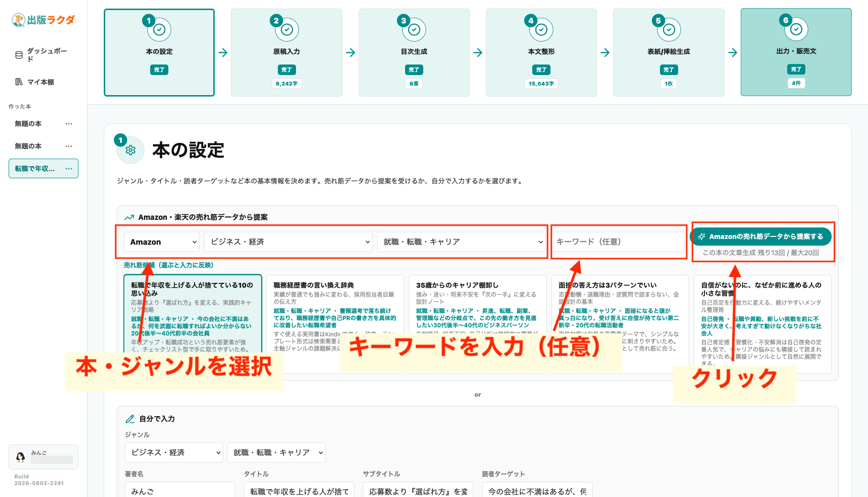This screenshot has height=497, width=868.
Task: Select the second 無題の本 entry
Action: point(28,146)
